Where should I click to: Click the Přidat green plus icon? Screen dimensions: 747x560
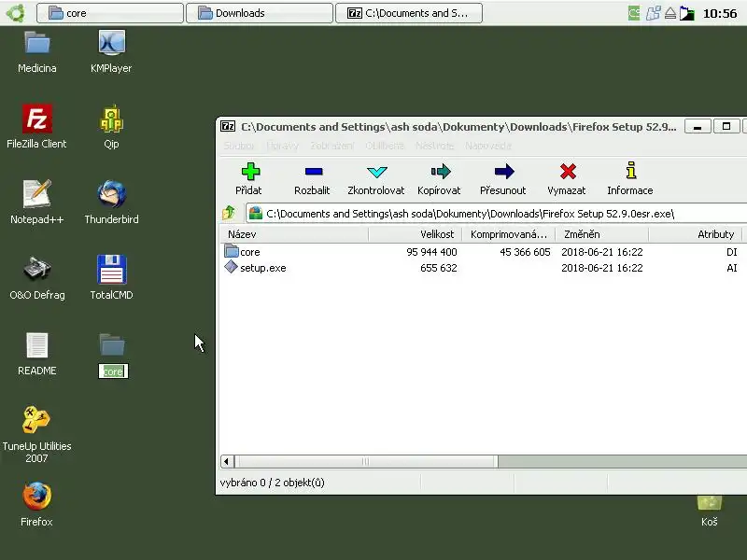[250, 172]
